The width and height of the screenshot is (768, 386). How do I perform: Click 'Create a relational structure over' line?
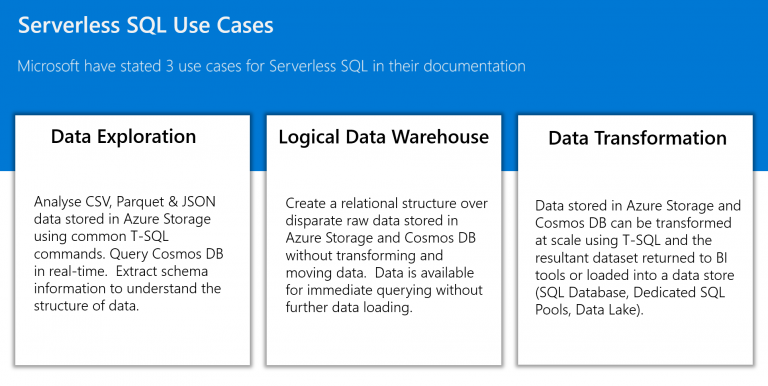click(x=386, y=203)
